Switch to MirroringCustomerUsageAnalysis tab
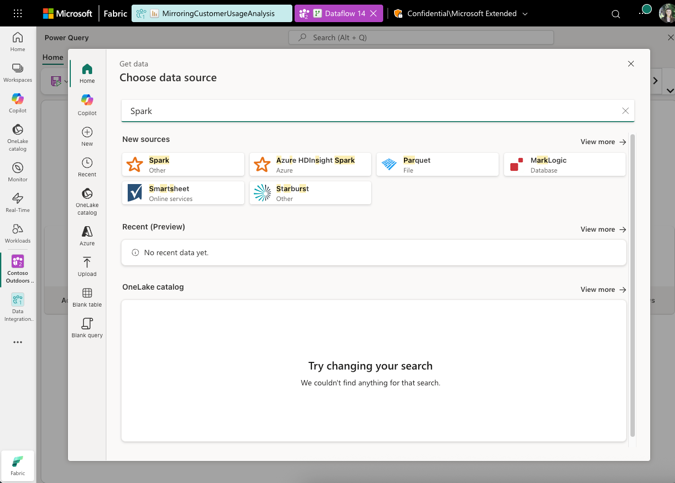 (211, 13)
